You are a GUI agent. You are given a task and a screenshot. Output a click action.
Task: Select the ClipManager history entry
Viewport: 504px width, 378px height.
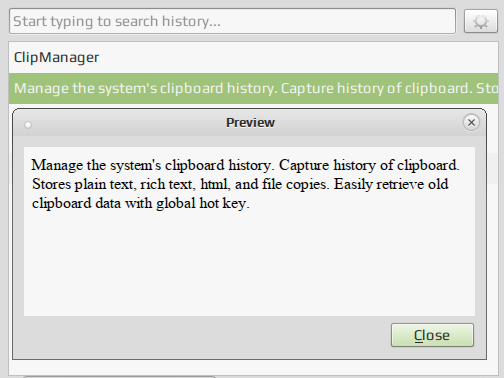253,57
